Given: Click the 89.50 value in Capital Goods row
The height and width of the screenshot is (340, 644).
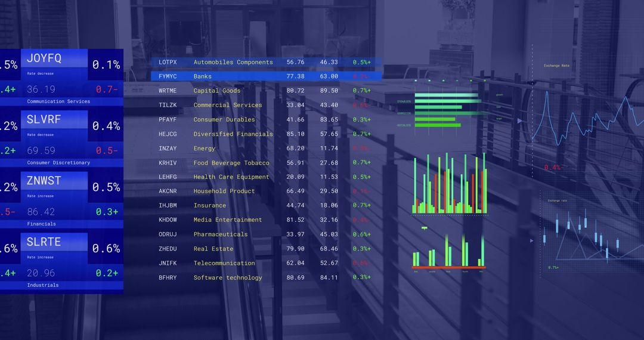Looking at the screenshot, I should pyautogui.click(x=329, y=91).
